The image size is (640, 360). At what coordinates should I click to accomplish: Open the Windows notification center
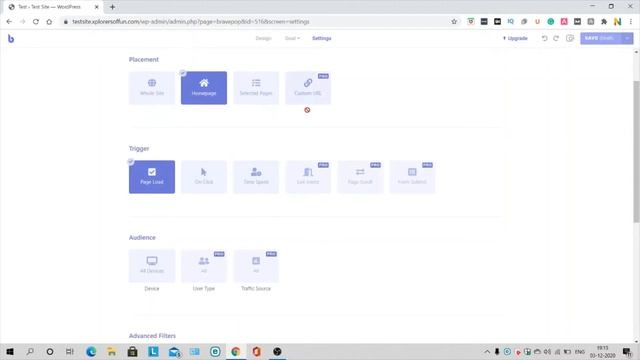coord(627,351)
